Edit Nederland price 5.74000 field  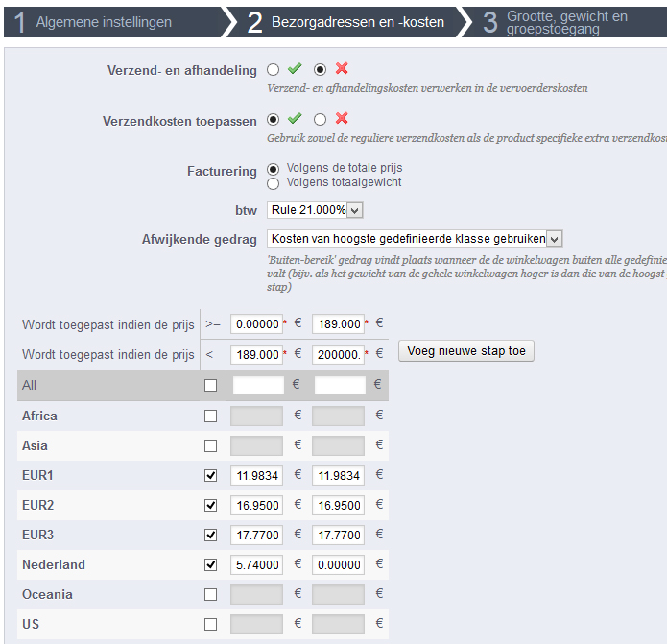pos(256,565)
